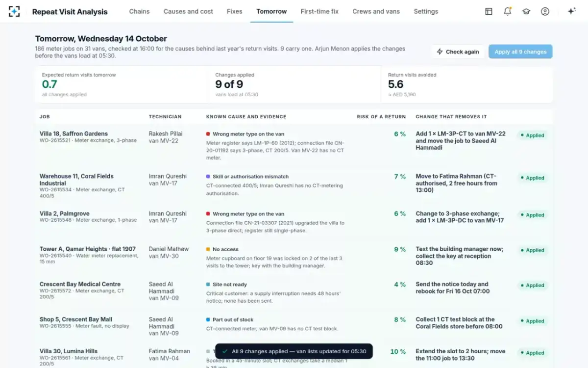Select job Warehouse 11, Coral Fields Industrial
588x368 pixels.
(x=76, y=180)
